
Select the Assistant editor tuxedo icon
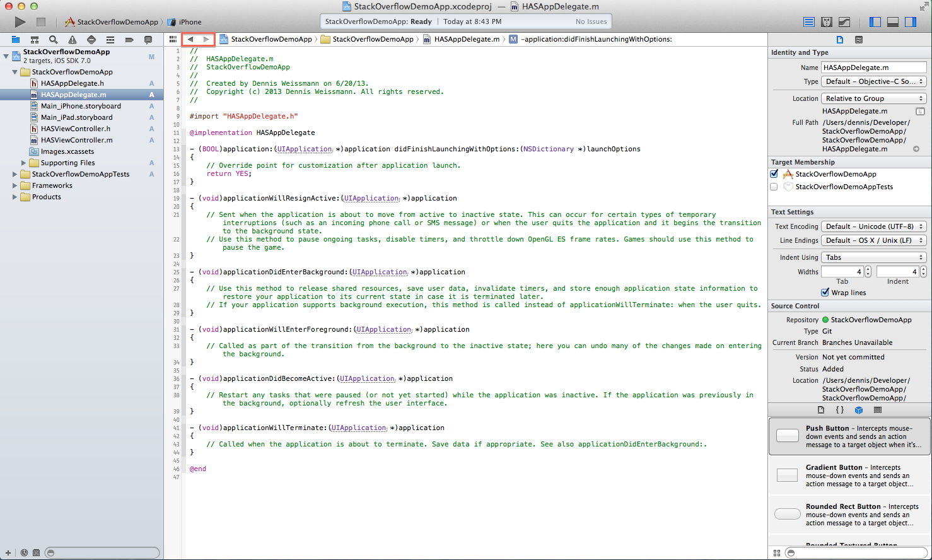[x=827, y=22]
